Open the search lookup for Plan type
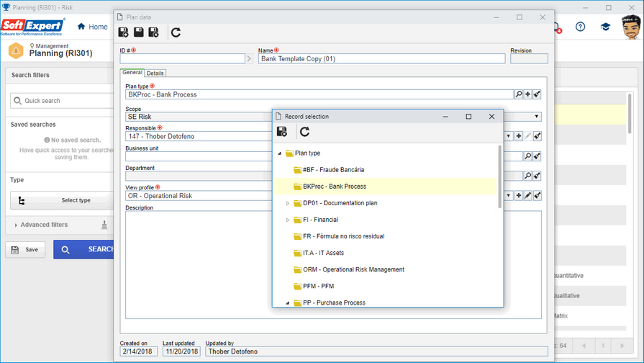 pyautogui.click(x=519, y=94)
